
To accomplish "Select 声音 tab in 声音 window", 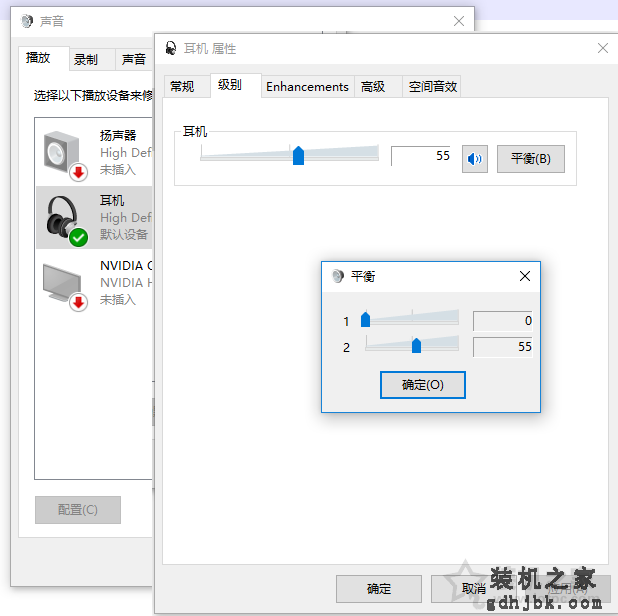I will tap(134, 60).
